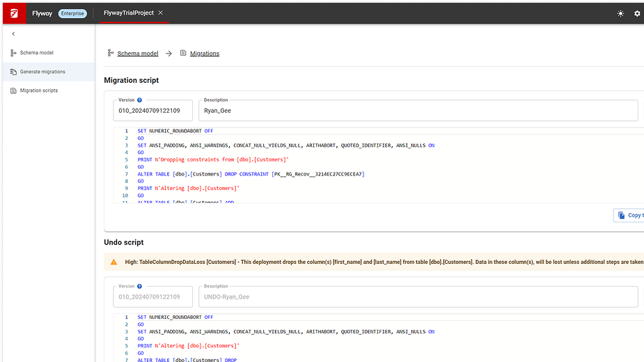Viewport: 644px width, 362px height.
Task: Click Migrations breadcrumb link
Action: [x=205, y=54]
